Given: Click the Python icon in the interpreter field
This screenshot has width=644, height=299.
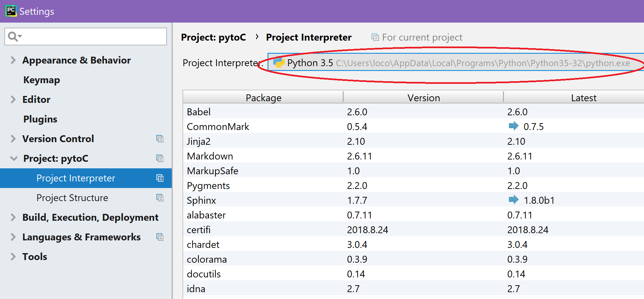Looking at the screenshot, I should 279,62.
